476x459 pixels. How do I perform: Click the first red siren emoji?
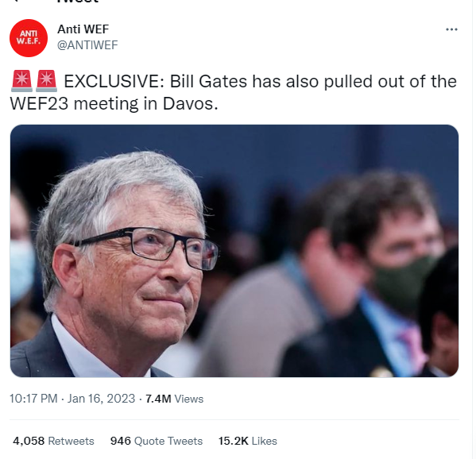(22, 81)
